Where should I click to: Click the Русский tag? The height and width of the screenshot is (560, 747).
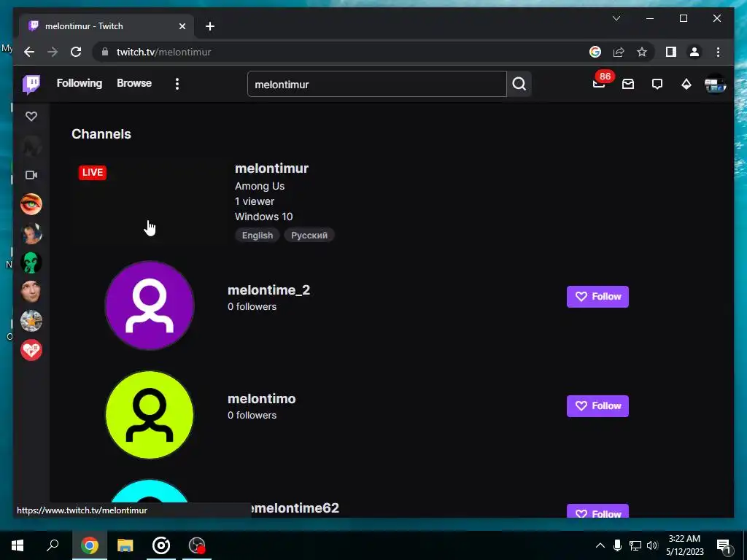(x=309, y=236)
